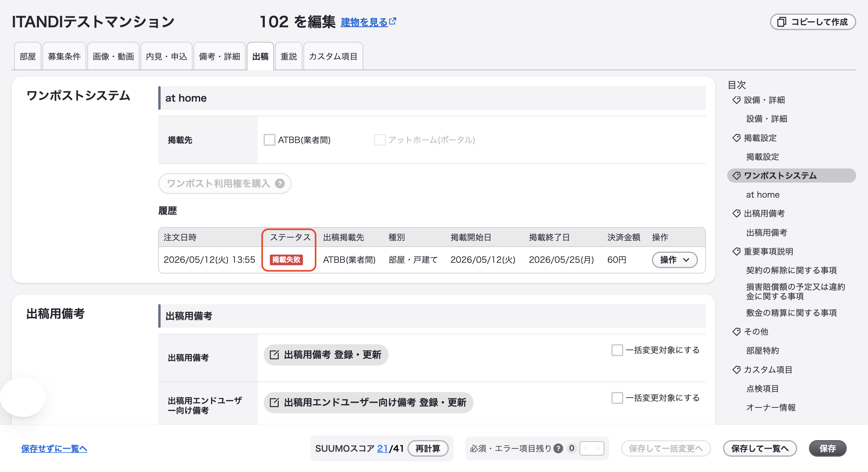Go to the 重説 tab
This screenshot has height=472, width=868.
click(x=288, y=57)
